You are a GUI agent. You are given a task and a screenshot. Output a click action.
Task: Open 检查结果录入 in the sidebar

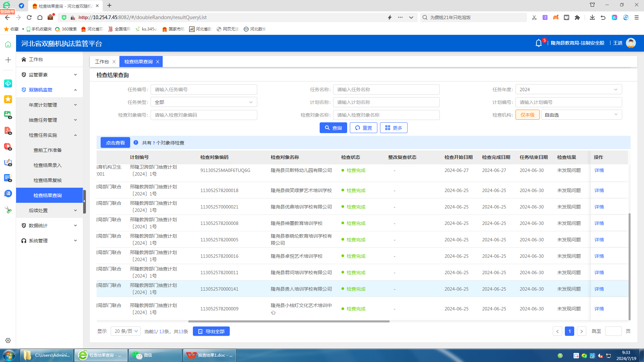[48, 165]
